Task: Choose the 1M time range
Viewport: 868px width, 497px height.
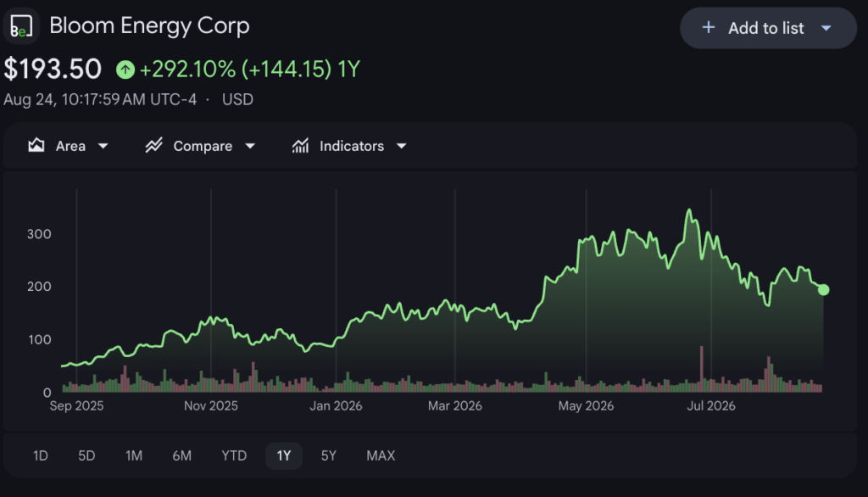Action: tap(134, 456)
